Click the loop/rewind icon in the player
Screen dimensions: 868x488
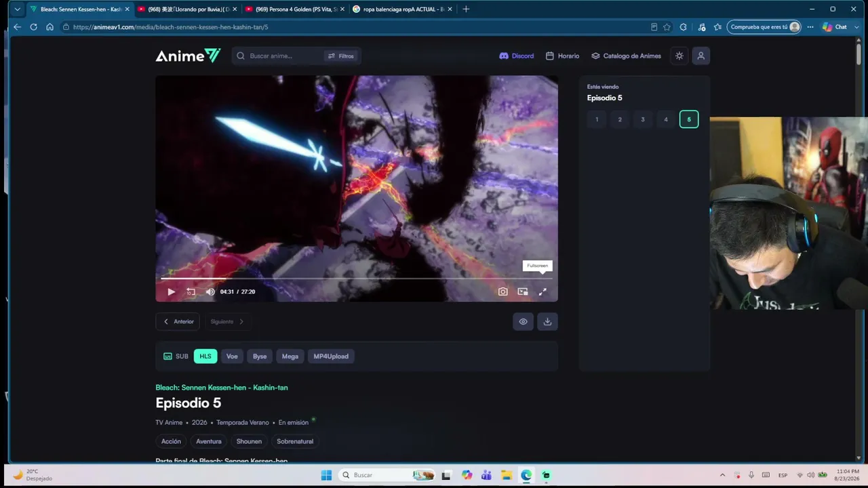(191, 292)
